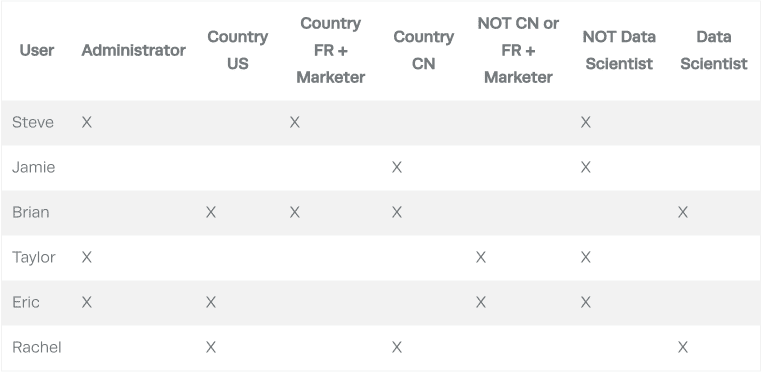The height and width of the screenshot is (372, 762).
Task: Click the NOT Data Scientist header
Action: [x=619, y=50]
